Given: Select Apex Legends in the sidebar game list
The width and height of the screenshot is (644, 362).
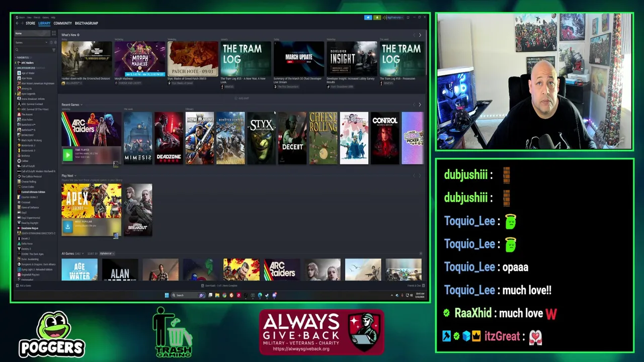Looking at the screenshot, I should click(28, 94).
